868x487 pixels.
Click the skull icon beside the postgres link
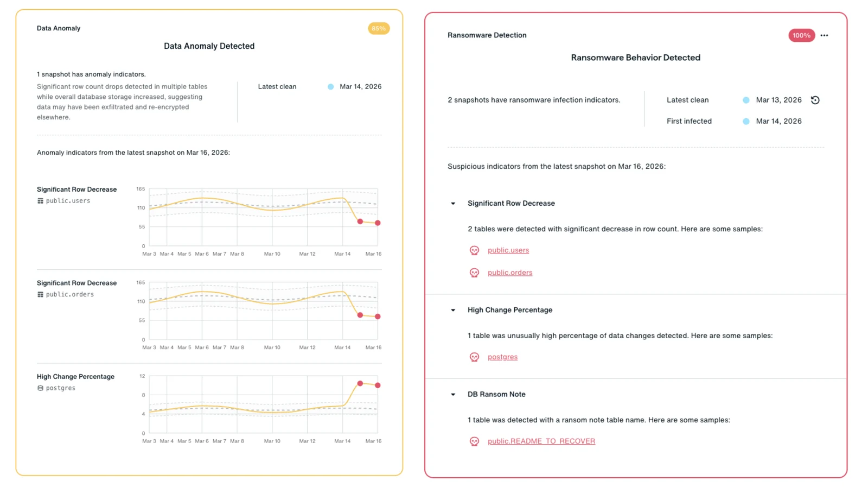(x=474, y=357)
